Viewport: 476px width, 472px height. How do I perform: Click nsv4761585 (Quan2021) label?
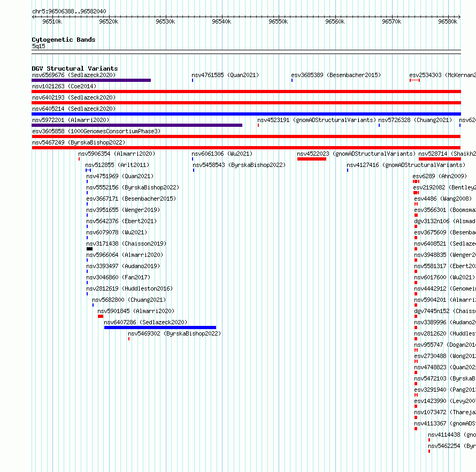pos(225,75)
